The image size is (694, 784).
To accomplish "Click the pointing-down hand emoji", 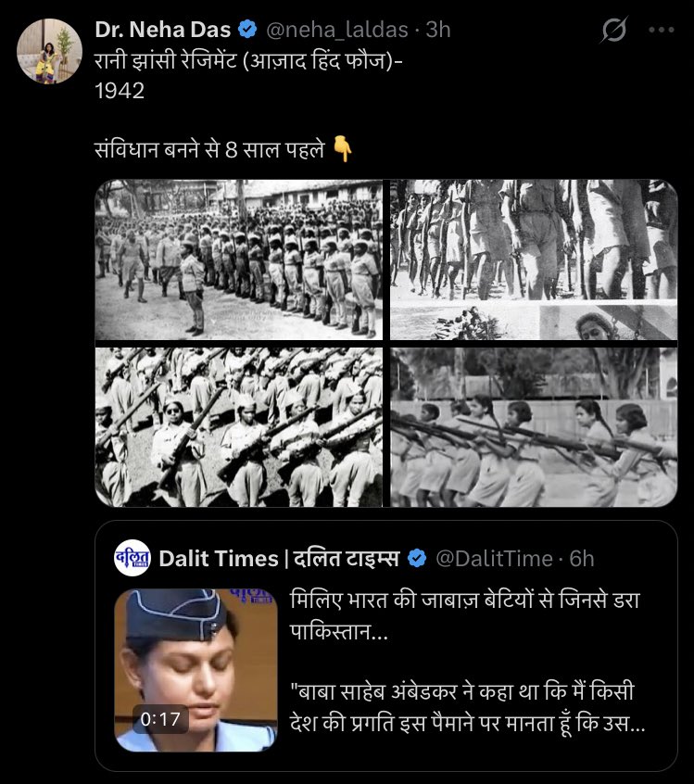I will (343, 149).
